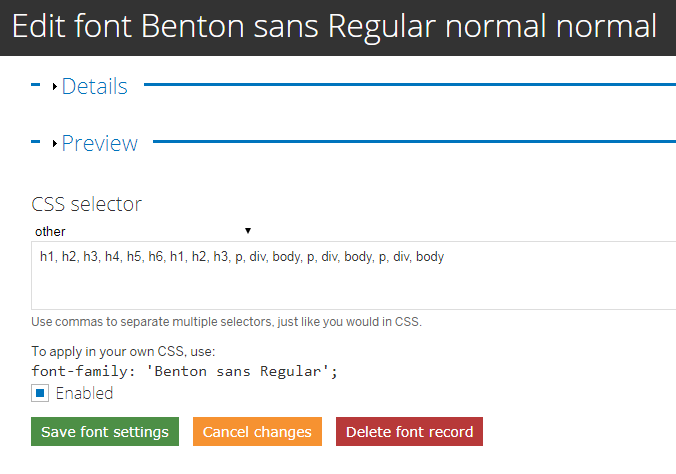This screenshot has height=474, width=676.
Task: Toggle the Enabled checkbox
Action: point(40,393)
